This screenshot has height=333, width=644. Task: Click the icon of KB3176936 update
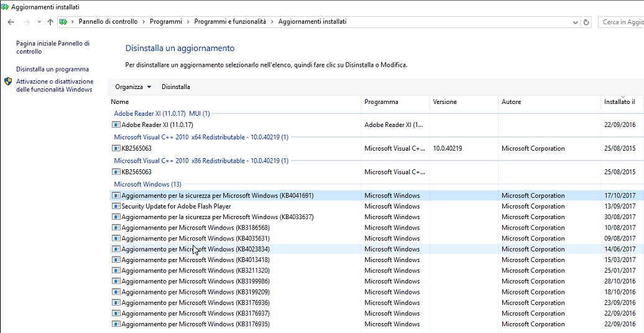click(116, 303)
